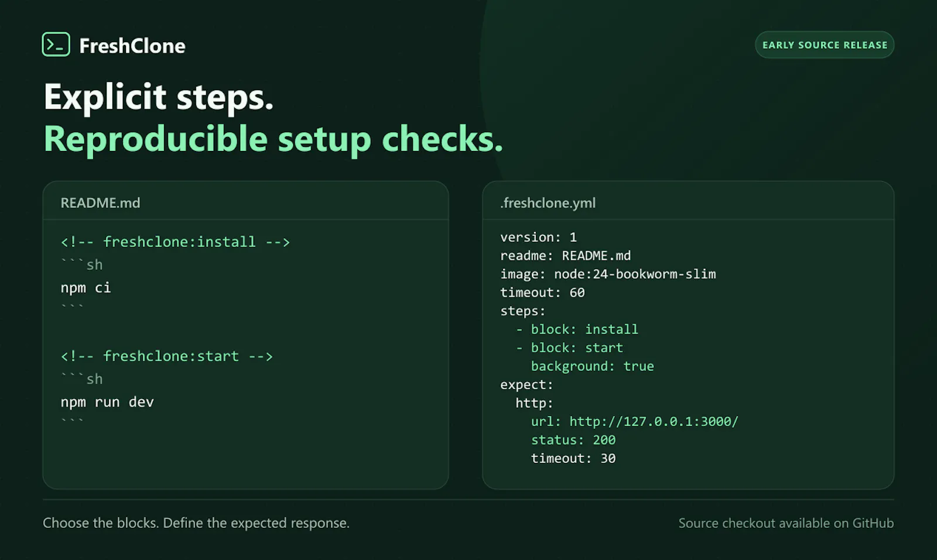Click the 'image: node:24-bookworm-slim' line
This screenshot has width=937, height=560.
608,274
